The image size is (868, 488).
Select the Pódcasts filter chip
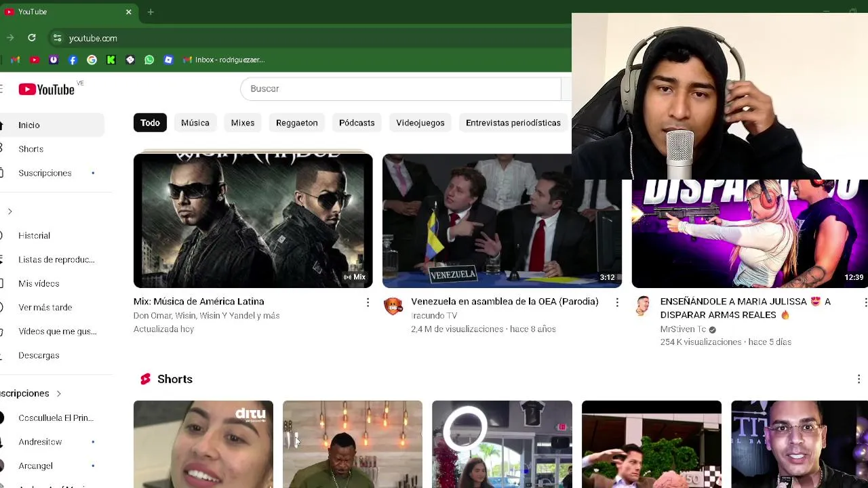[x=357, y=123]
